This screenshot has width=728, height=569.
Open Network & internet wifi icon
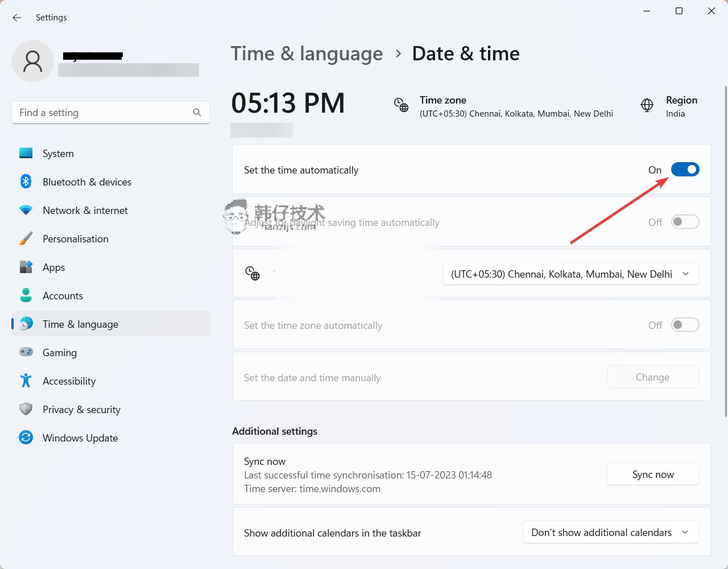pyautogui.click(x=26, y=210)
